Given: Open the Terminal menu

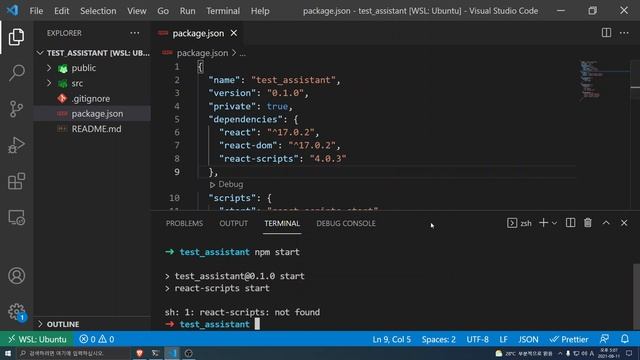Looking at the screenshot, I should click(x=223, y=11).
